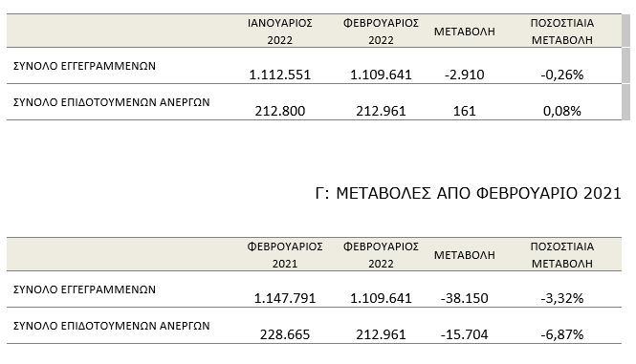Viewport: 636px width, 364px height.
Task: Click the cell showing -2.910
Action: tap(465, 75)
